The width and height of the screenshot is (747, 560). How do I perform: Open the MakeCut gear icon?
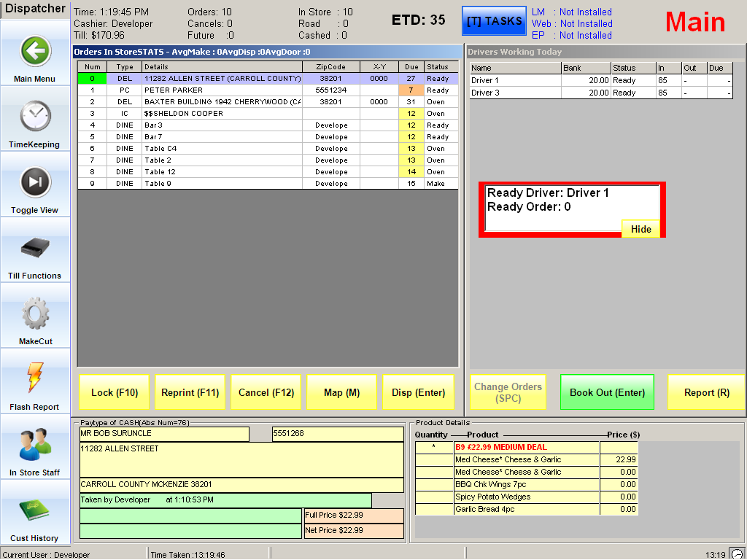[35, 314]
